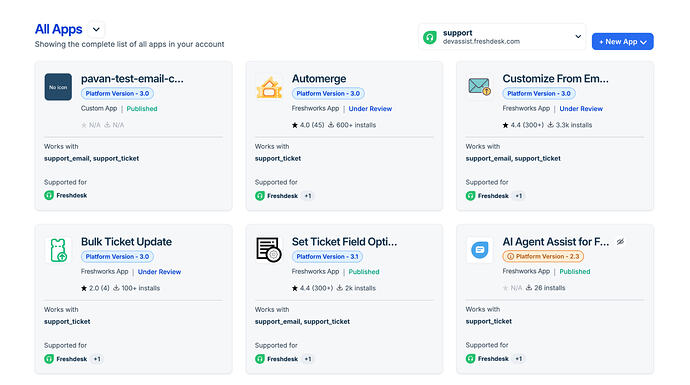This screenshot has height=385, width=690.
Task: Click the star icon on Set Ticket Field Options
Action: click(295, 288)
